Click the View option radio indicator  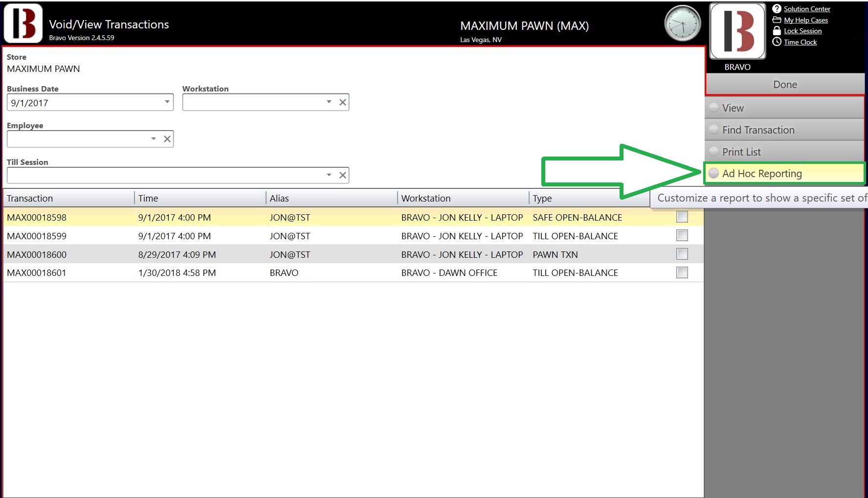click(x=714, y=107)
